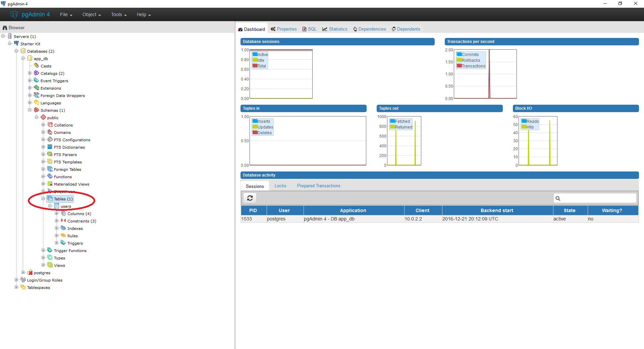The width and height of the screenshot is (644, 349).
Task: Expand the Indexes node
Action: pyautogui.click(x=57, y=228)
